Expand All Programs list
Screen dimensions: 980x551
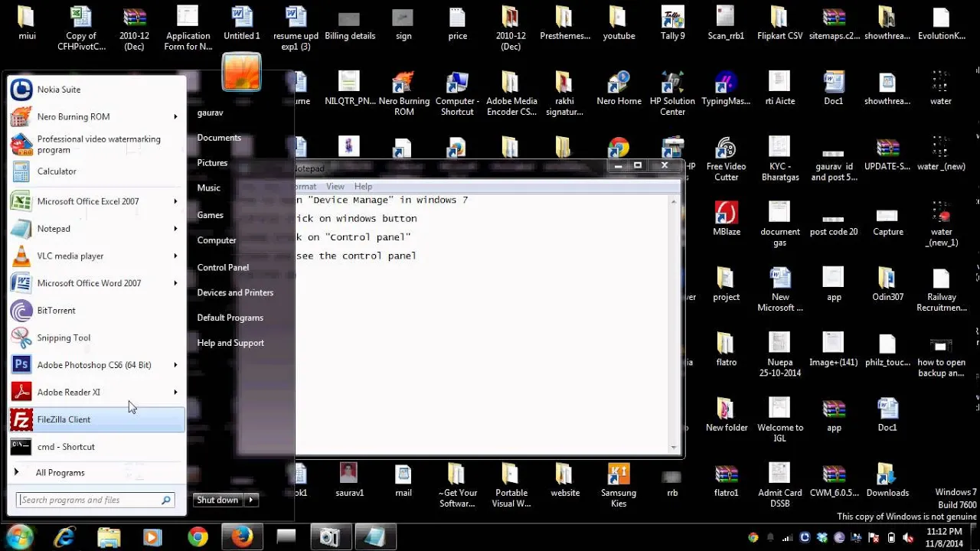tap(96, 473)
